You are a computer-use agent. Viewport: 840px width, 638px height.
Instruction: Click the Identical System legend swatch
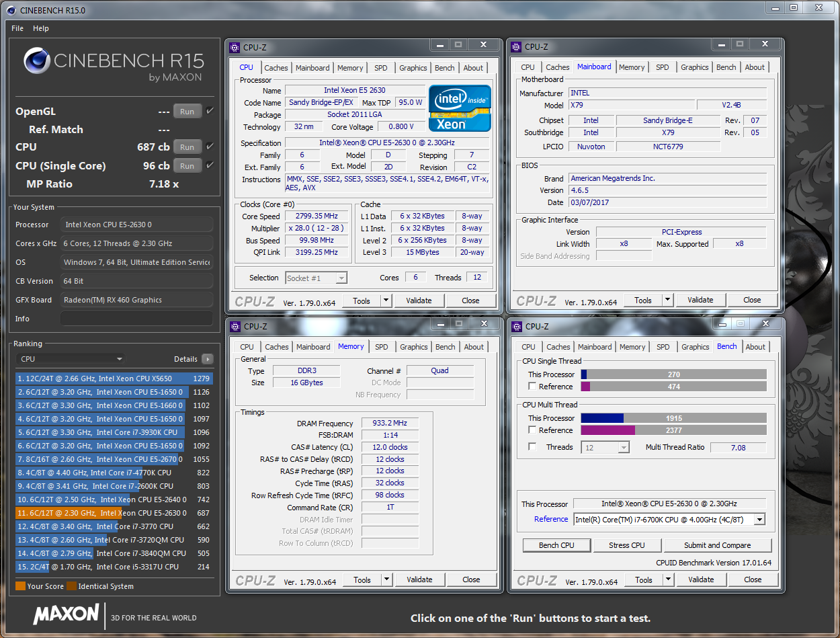point(71,586)
